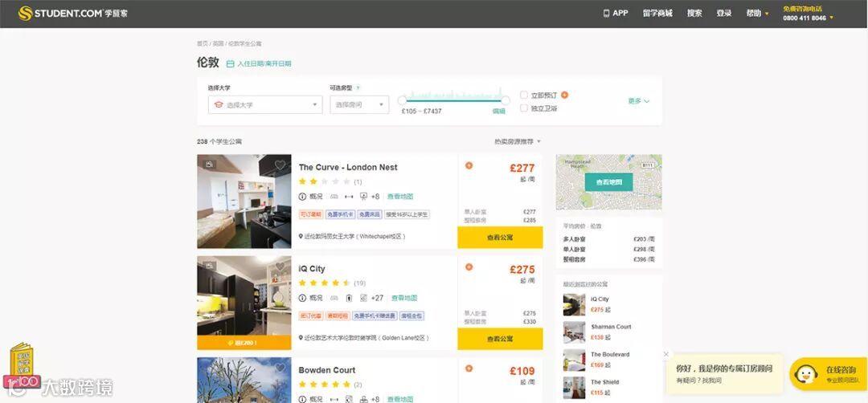Image resolution: width=868 pixels, height=403 pixels.
Task: Click the orange badge icon beside £277
Action: pos(469,165)
